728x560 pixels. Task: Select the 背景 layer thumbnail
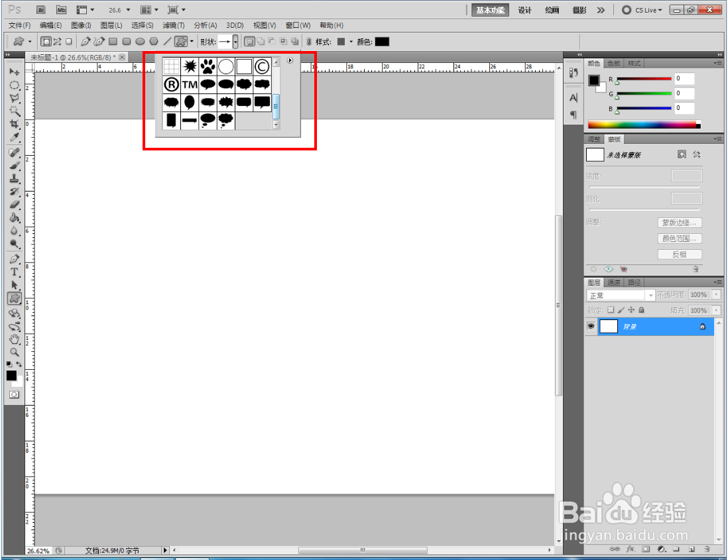pos(609,326)
